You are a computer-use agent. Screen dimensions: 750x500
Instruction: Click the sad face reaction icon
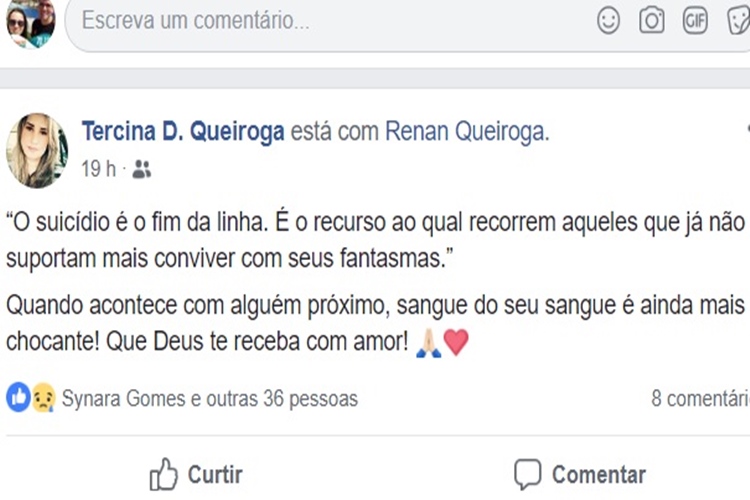42,398
